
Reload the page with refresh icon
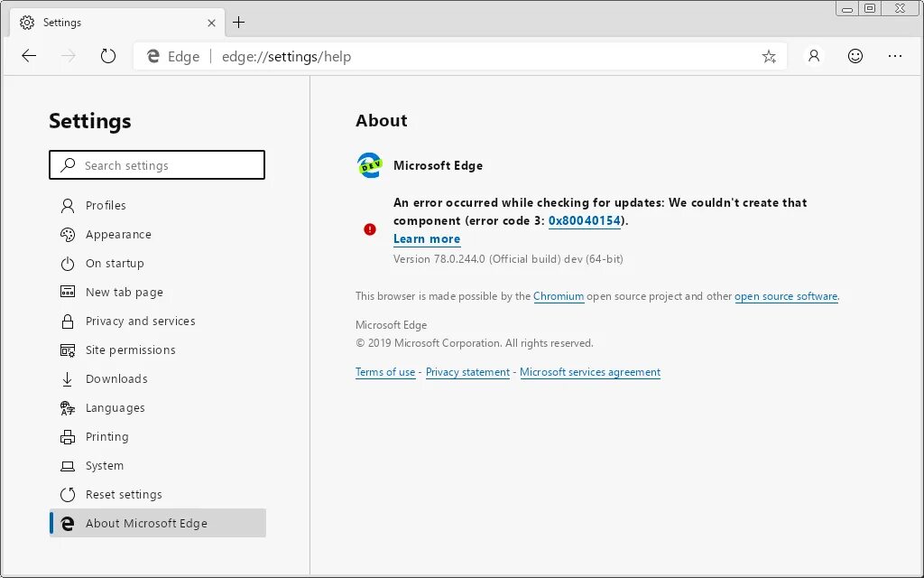[x=108, y=56]
